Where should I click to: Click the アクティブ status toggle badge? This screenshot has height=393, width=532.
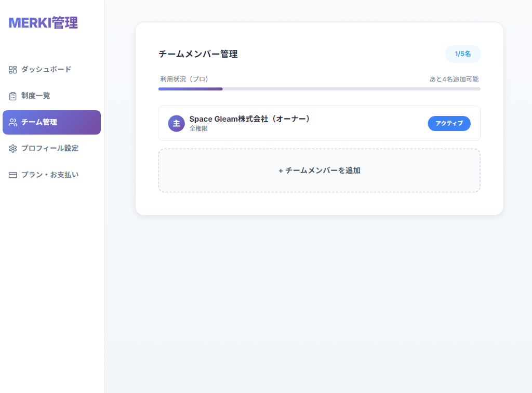449,123
